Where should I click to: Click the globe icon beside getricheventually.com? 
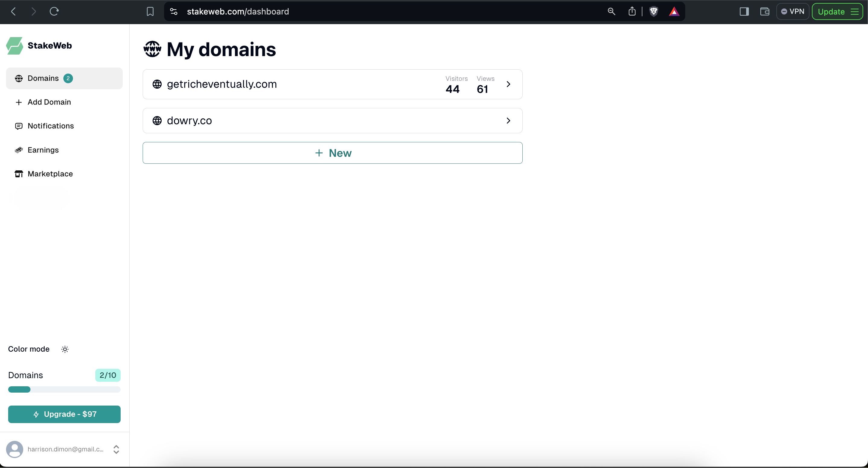[157, 84]
